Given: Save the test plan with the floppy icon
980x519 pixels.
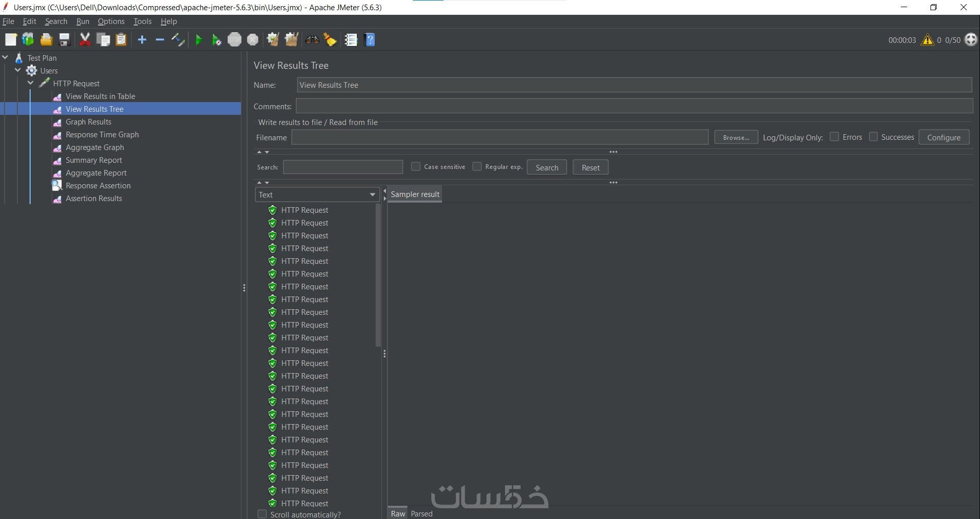Looking at the screenshot, I should (x=64, y=40).
